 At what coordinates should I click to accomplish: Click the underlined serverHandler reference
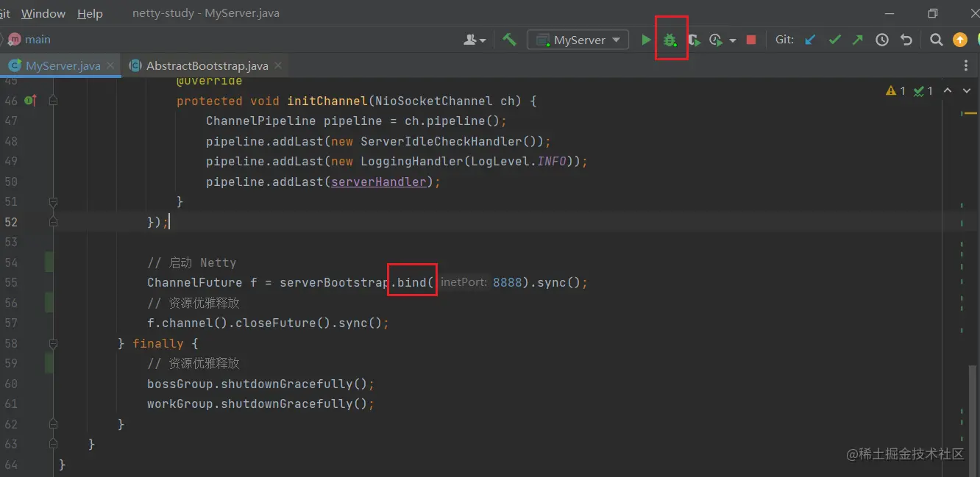point(379,182)
